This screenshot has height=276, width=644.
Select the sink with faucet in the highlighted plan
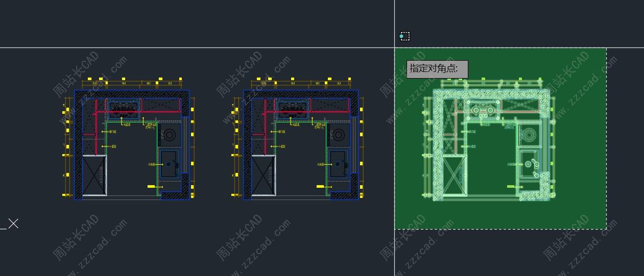click(531, 164)
